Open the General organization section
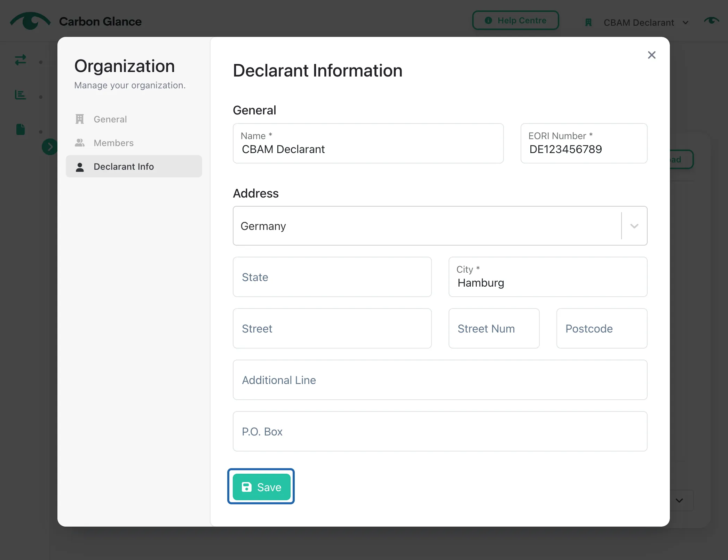The width and height of the screenshot is (728, 560). point(134,119)
